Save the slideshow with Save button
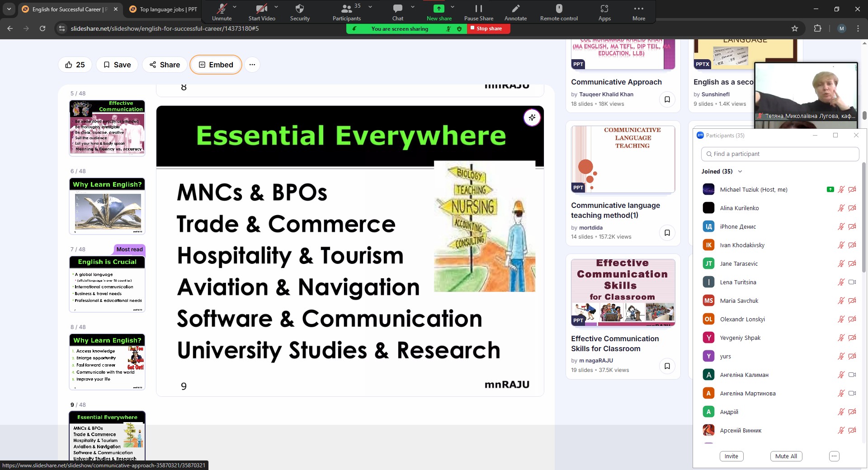The image size is (868, 470). point(117,65)
